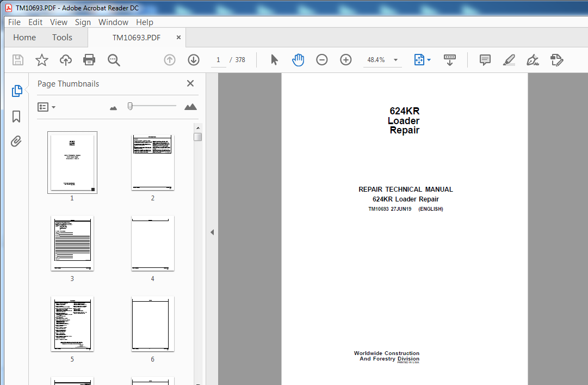Select page 6 thumbnail
Screen dimensions: 588x385
point(153,324)
